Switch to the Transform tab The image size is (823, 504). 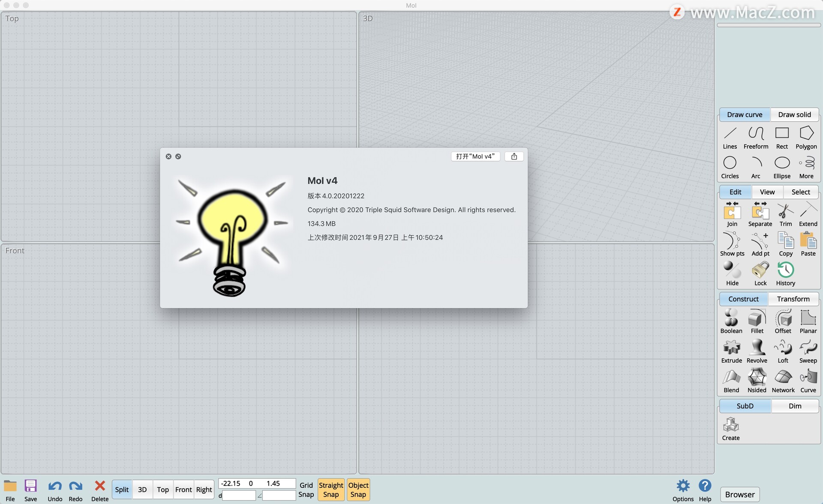pyautogui.click(x=793, y=299)
